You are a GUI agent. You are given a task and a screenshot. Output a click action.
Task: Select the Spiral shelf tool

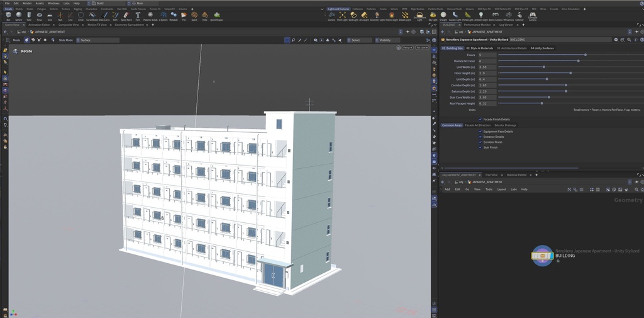coord(194,16)
